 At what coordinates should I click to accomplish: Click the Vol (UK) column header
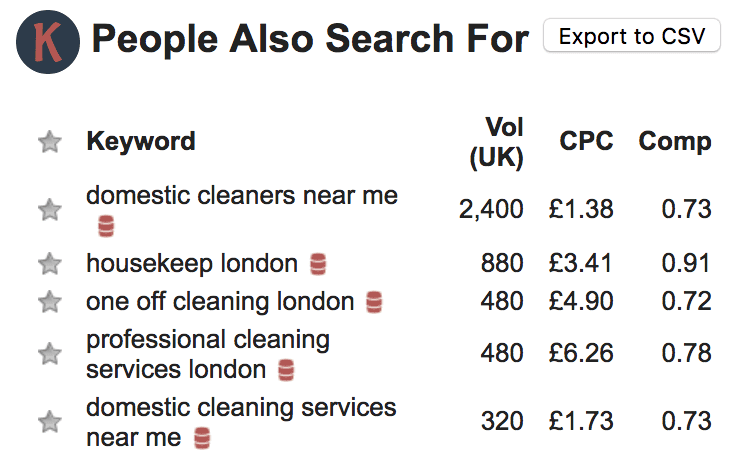point(497,142)
